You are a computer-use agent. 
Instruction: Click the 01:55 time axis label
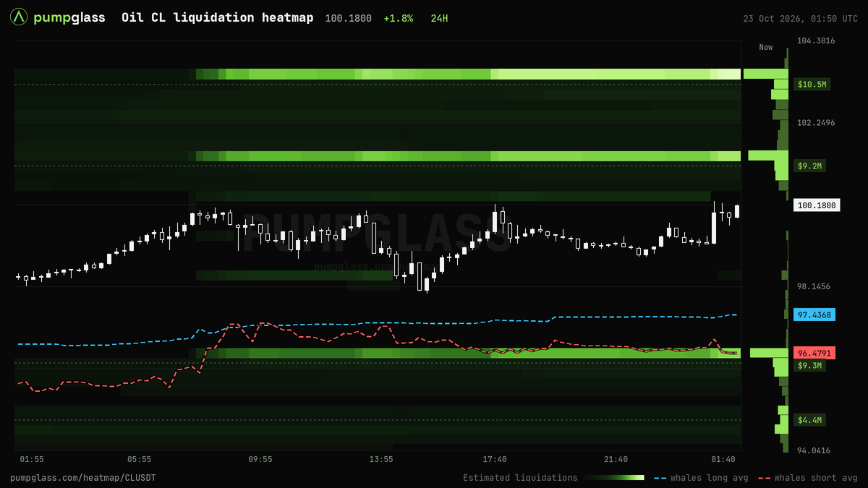tap(32, 459)
